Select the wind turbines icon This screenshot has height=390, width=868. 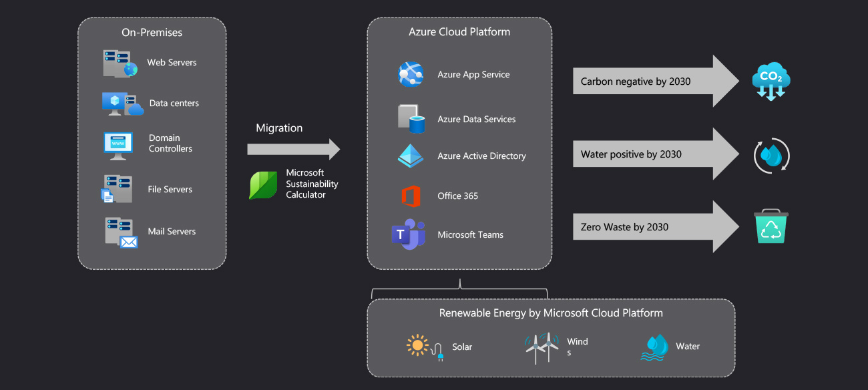point(541,347)
